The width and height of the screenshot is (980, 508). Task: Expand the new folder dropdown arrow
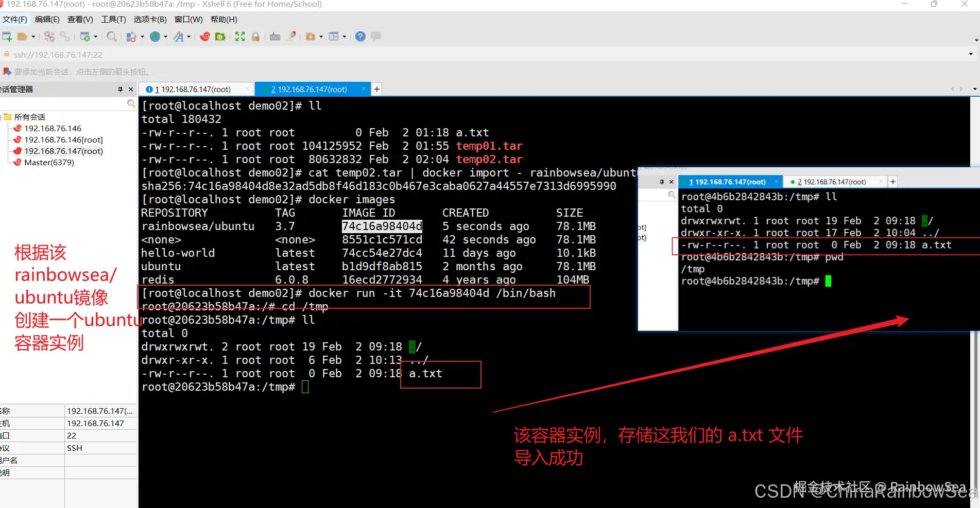[321, 37]
